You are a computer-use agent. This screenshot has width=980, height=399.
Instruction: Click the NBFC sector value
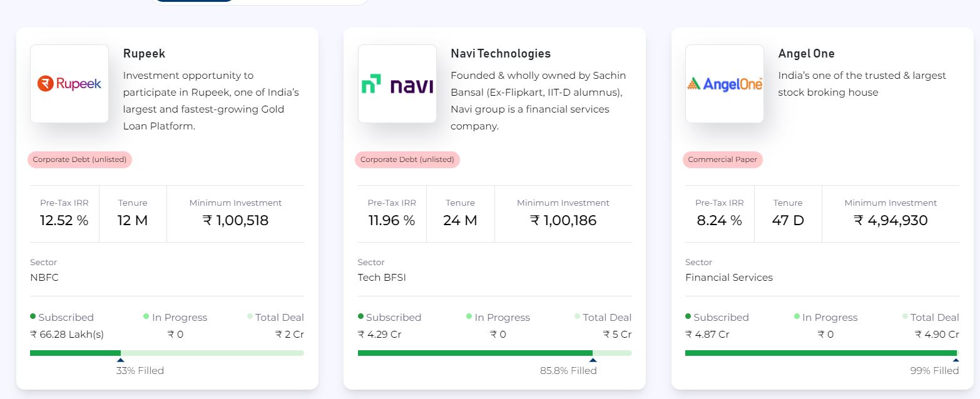pyautogui.click(x=44, y=277)
